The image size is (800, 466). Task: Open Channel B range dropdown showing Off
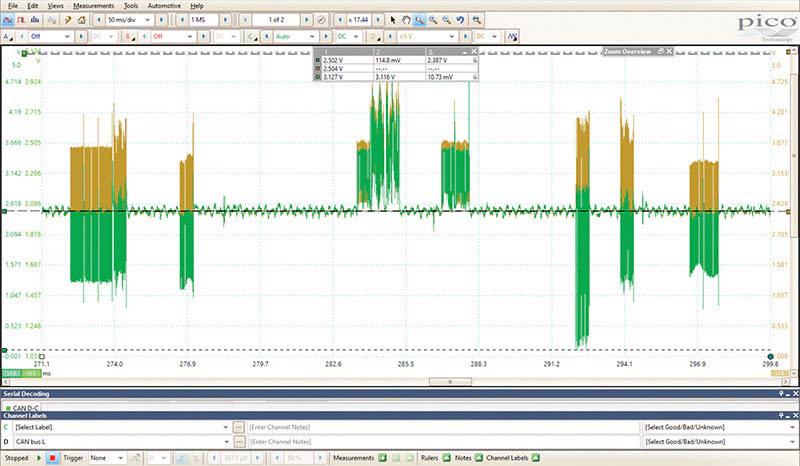tap(189, 36)
